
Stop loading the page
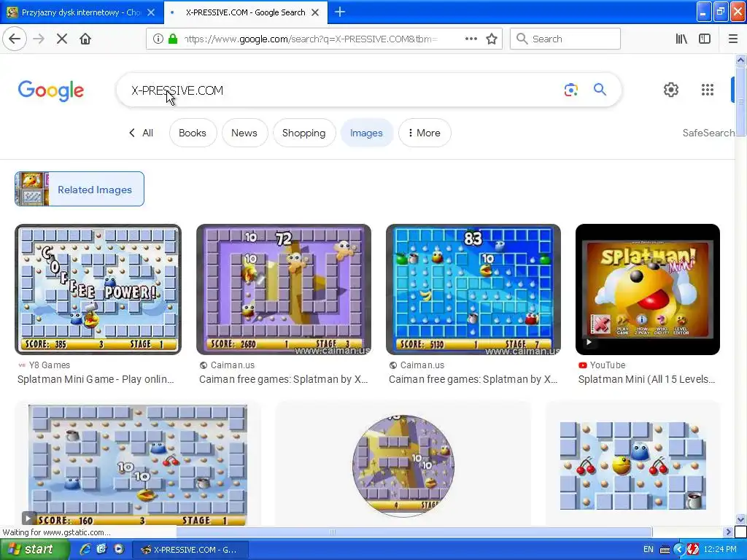[62, 39]
